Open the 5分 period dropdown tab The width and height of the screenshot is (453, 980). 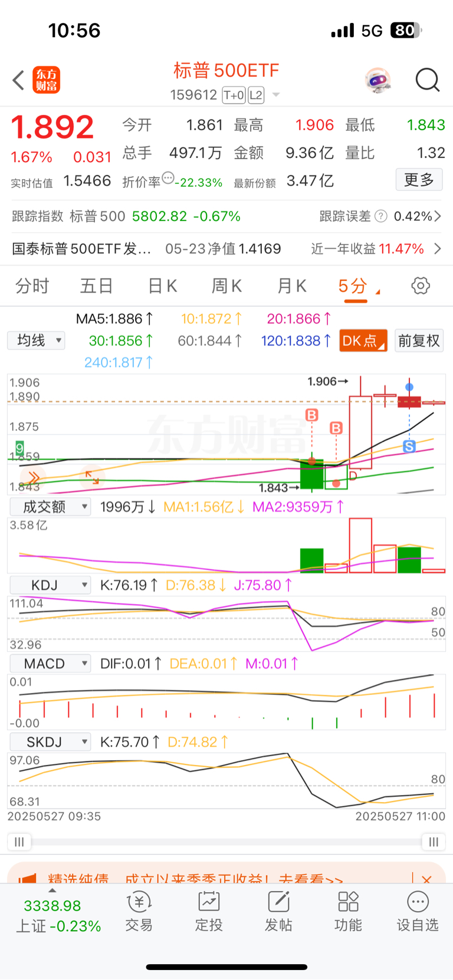(358, 286)
